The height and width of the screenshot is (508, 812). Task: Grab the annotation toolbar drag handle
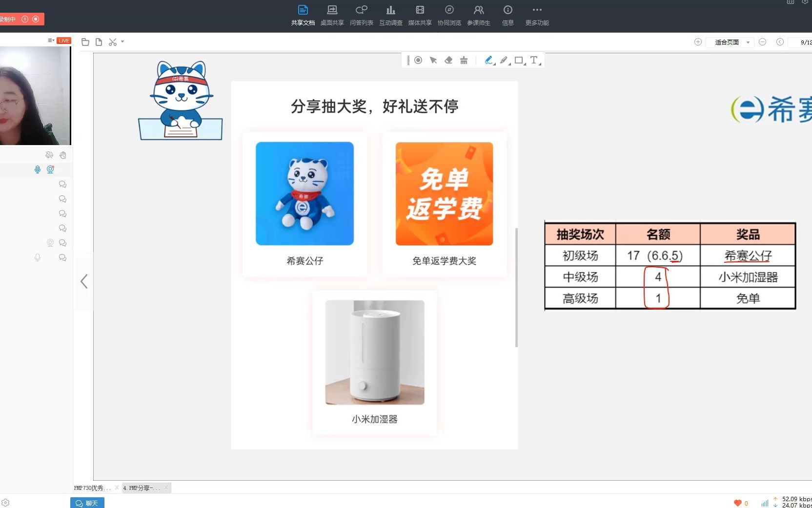408,60
